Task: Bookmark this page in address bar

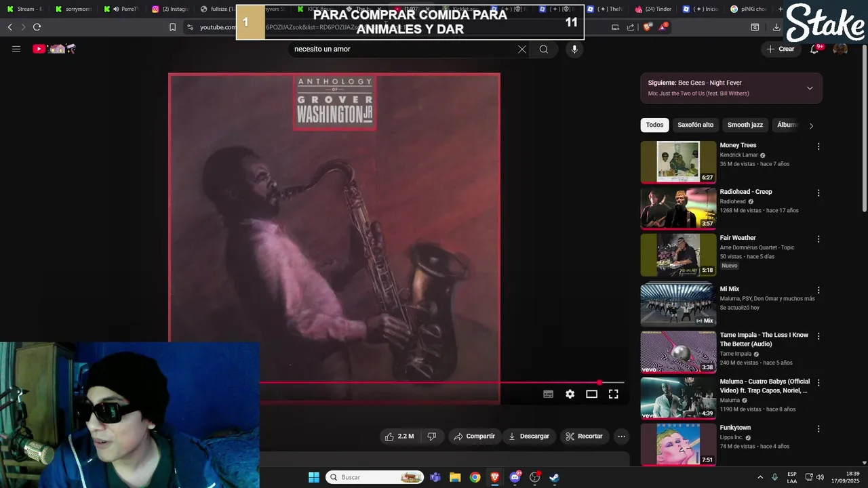Action: click(x=172, y=27)
